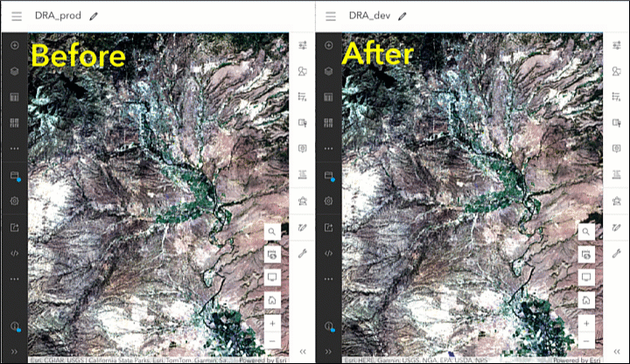The height and width of the screenshot is (364, 630).
Task: Click the embed code icon in DRA_prod toolbar
Action: click(x=15, y=253)
